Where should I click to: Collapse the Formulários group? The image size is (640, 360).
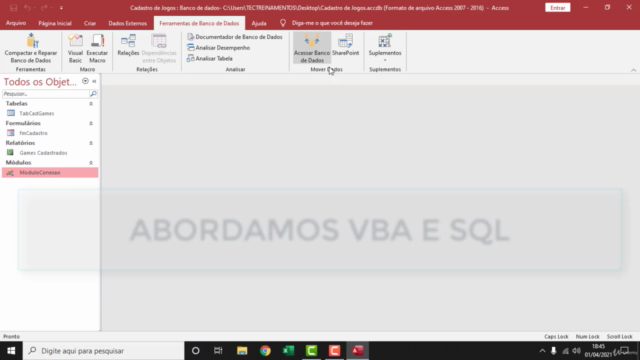(91, 123)
